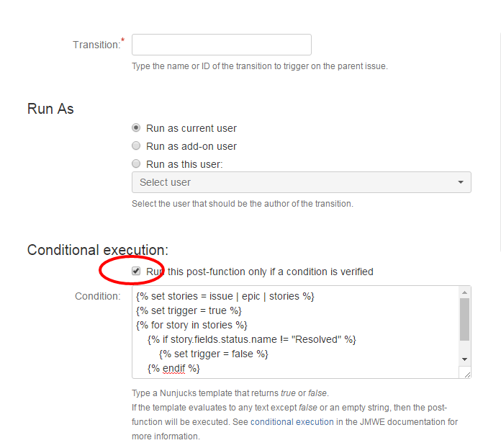Screen dimensions: 501x448
Task: Select Run as this user radio
Action: [136, 164]
